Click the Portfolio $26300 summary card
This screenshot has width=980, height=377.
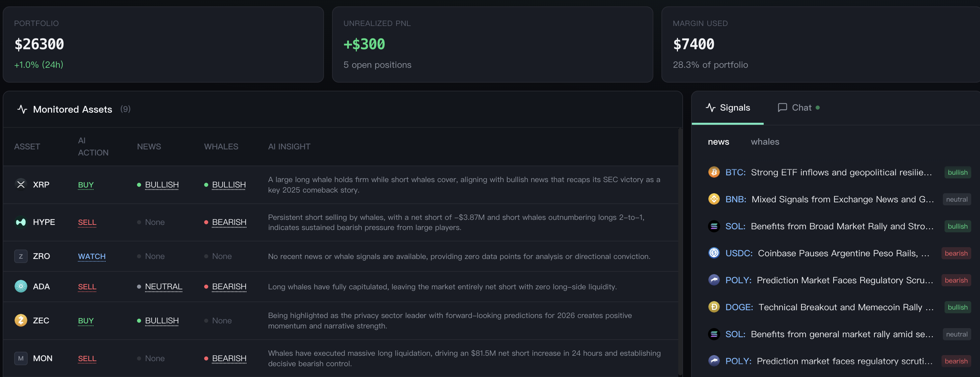point(163,44)
